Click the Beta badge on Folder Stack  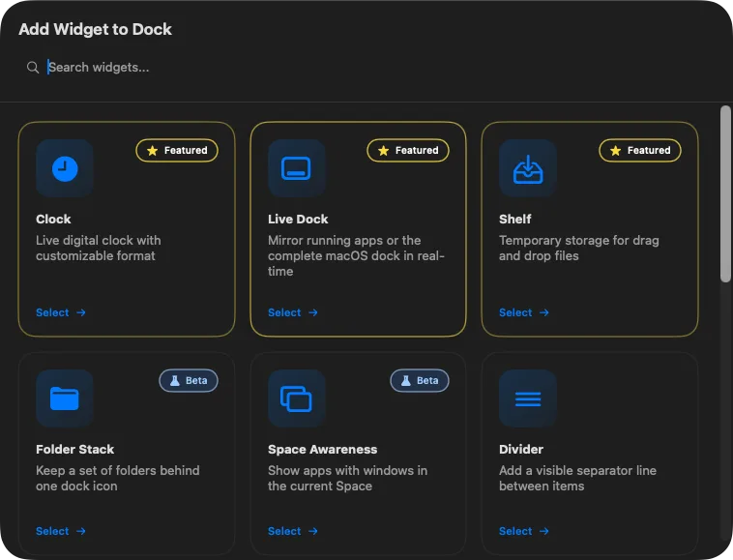coord(189,380)
